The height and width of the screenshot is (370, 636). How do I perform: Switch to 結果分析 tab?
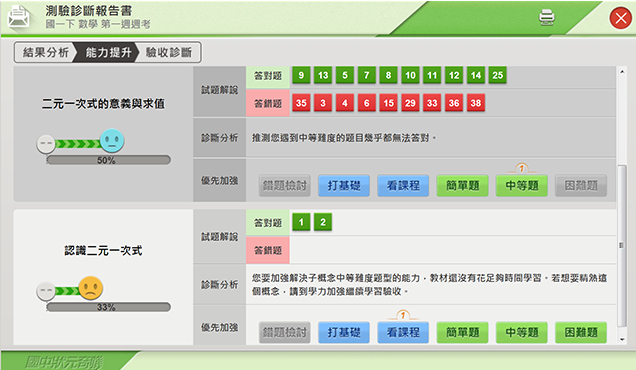[45, 52]
